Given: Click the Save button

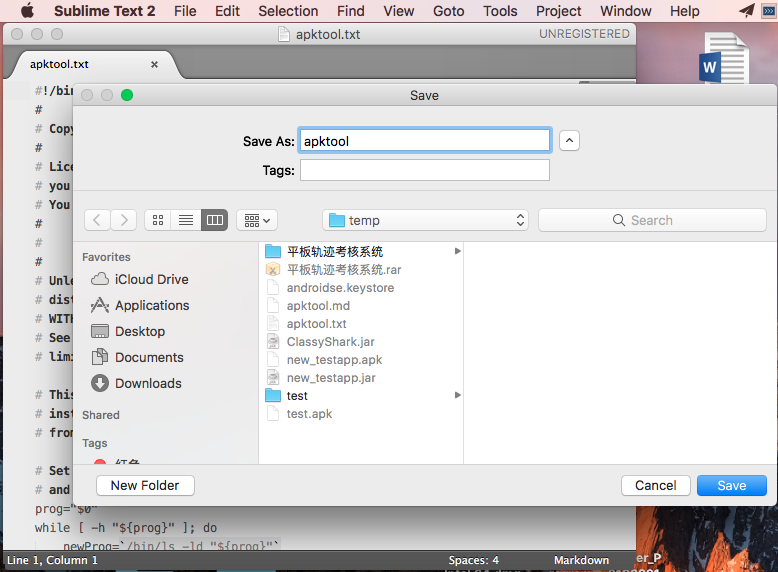Looking at the screenshot, I should 731,485.
